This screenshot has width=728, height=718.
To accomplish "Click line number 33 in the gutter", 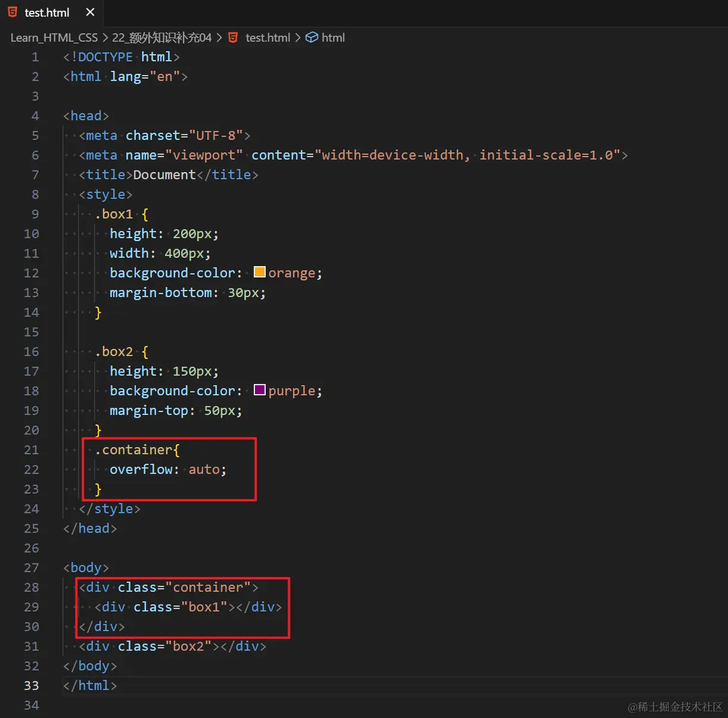I will (x=32, y=686).
